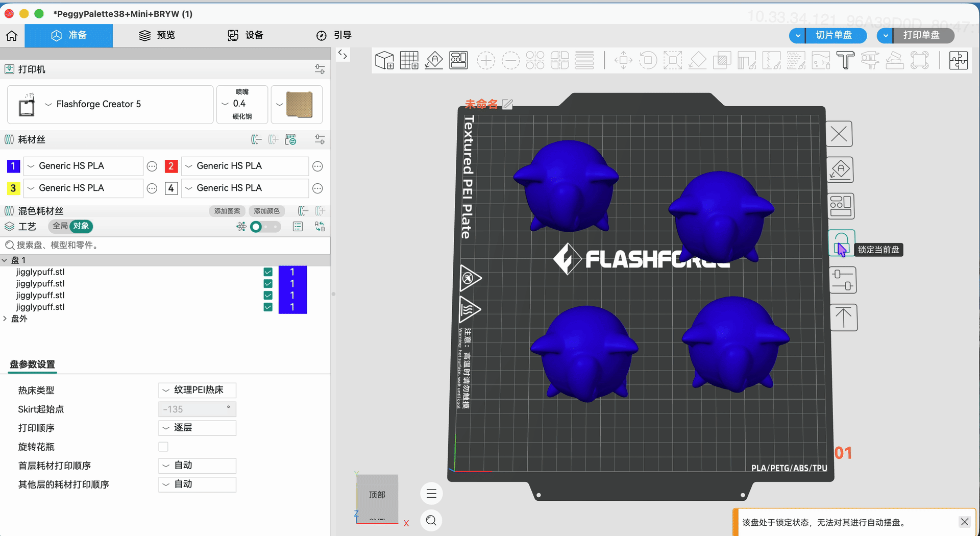Image resolution: width=980 pixels, height=536 pixels.
Task: Open more options for filament 4
Action: [x=317, y=188]
